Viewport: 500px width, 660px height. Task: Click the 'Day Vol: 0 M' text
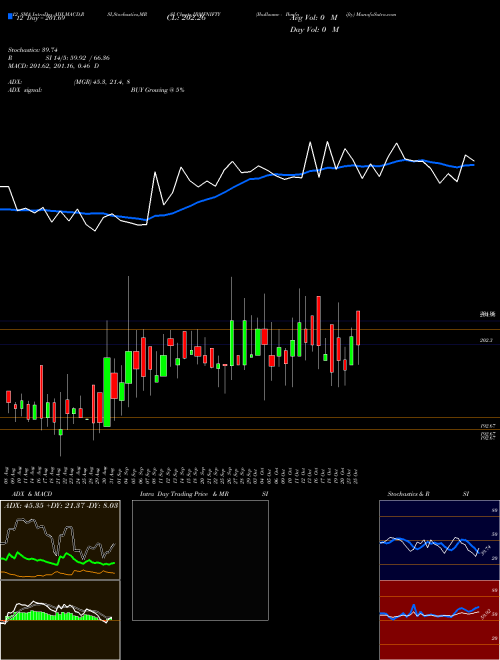pos(314,30)
